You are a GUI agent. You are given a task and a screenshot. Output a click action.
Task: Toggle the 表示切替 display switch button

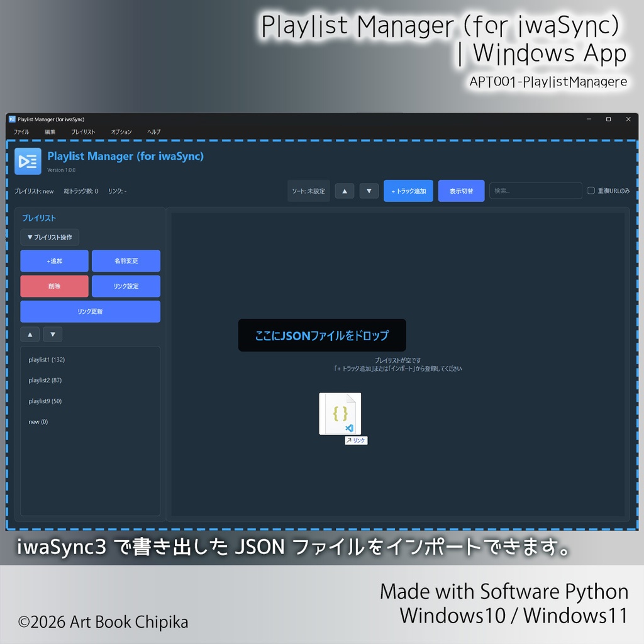point(461,191)
